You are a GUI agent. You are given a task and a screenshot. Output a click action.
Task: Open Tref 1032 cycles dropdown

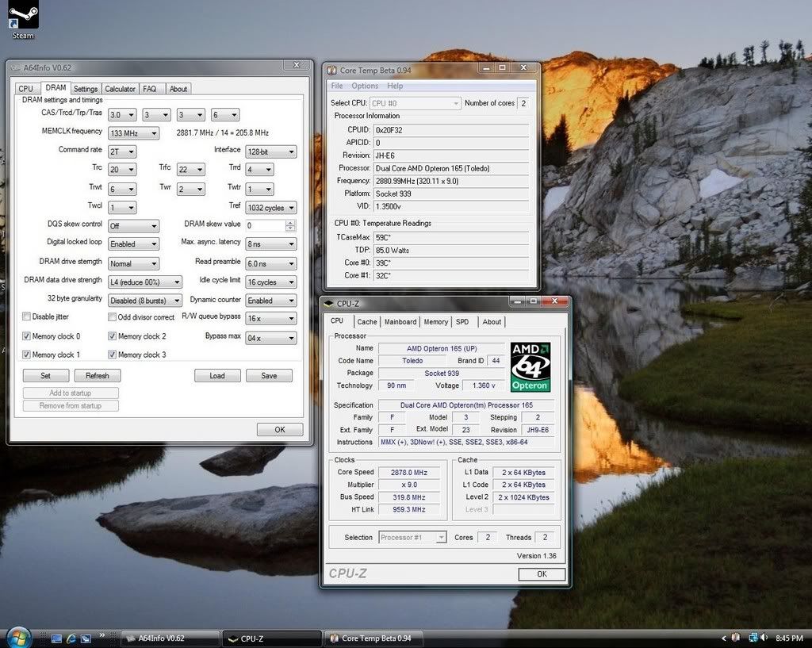(x=271, y=208)
